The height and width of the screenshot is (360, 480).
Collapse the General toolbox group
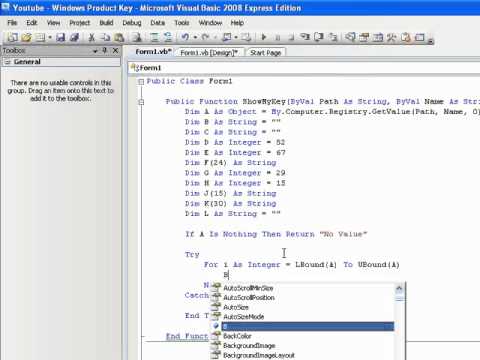coord(8,62)
